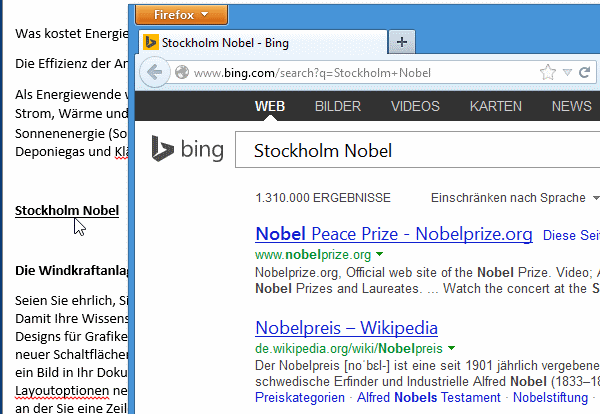Screen dimensions: 600x414
Task: Bookmark this page with the star icon
Action: pos(548,72)
